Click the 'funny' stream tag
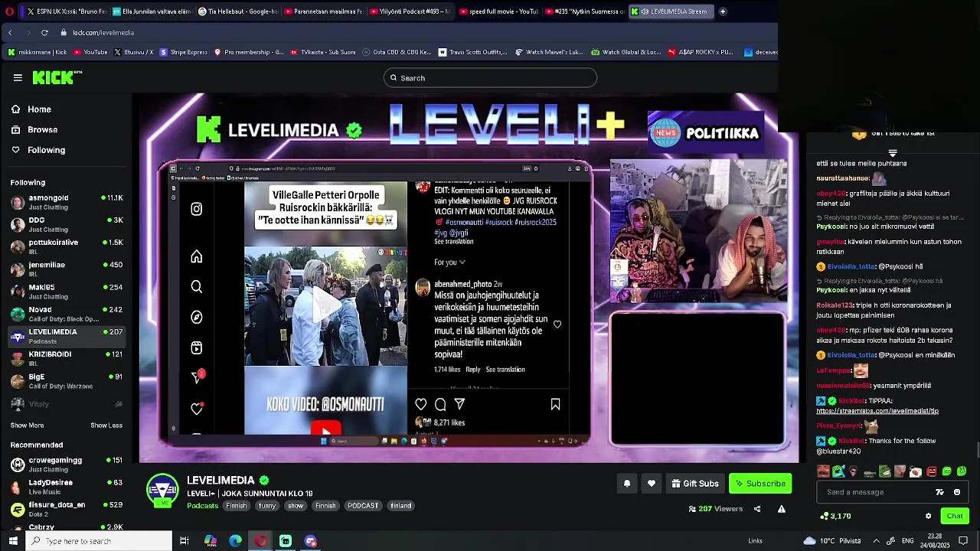Image resolution: width=980 pixels, height=551 pixels. (267, 506)
